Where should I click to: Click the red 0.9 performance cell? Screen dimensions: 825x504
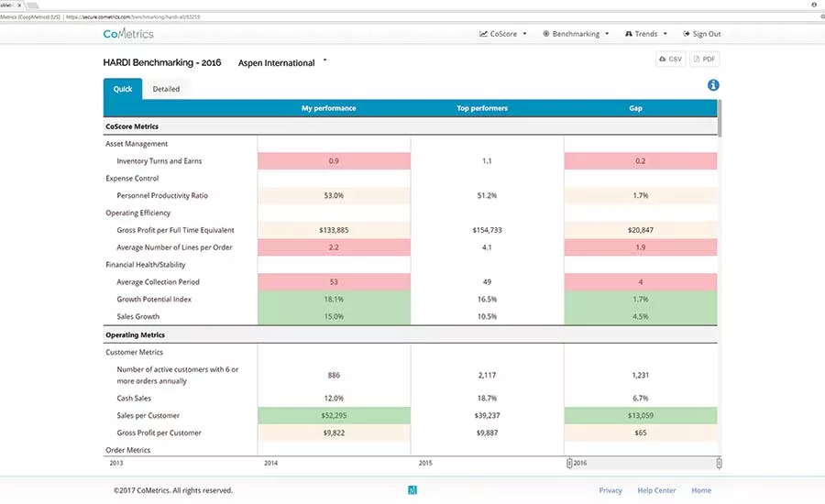(334, 161)
